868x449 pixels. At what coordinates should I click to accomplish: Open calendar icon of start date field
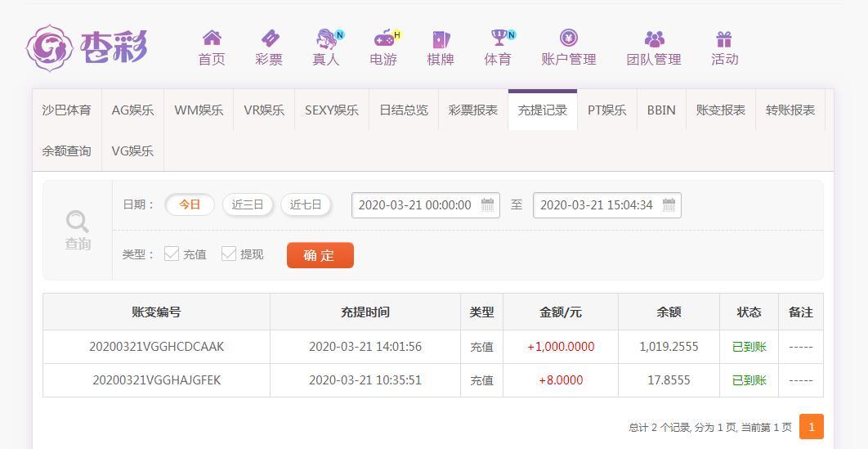click(487, 204)
